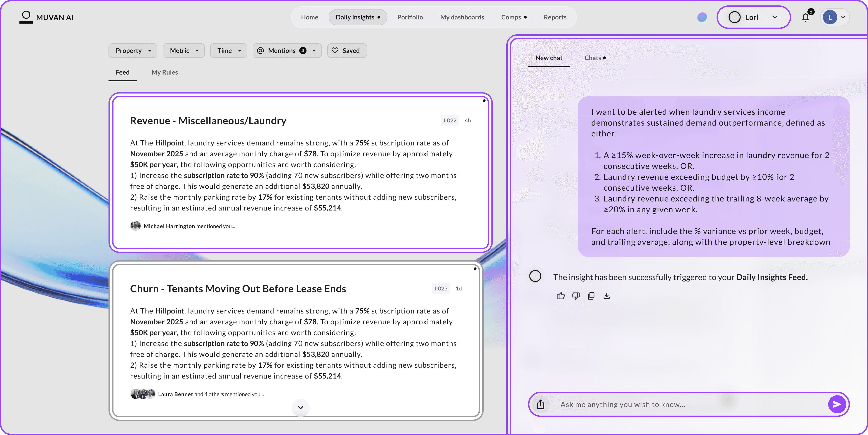Image resolution: width=868 pixels, height=435 pixels.
Task: Click the purple gradient orb near Lori
Action: click(702, 17)
